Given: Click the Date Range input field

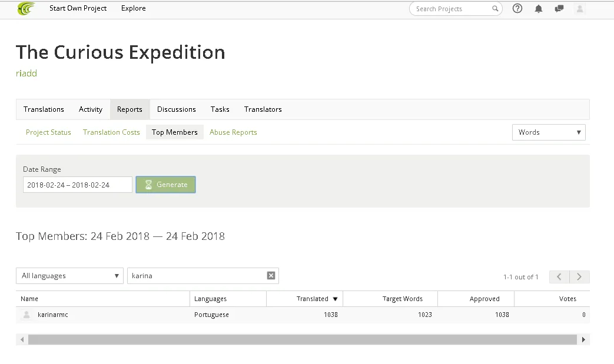Looking at the screenshot, I should pos(78,185).
